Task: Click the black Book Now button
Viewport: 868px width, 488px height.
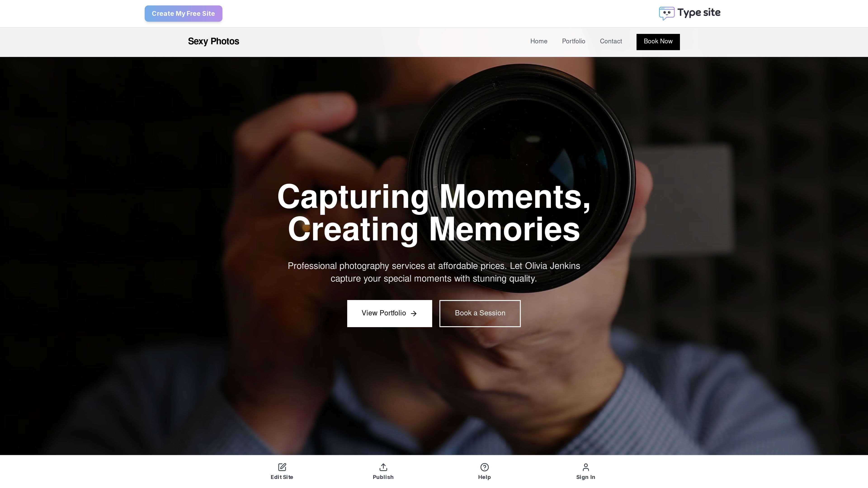Action: [x=658, y=42]
